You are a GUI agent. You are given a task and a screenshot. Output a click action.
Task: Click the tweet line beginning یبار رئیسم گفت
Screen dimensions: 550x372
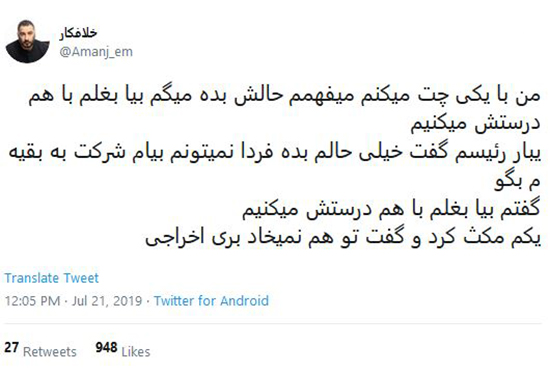click(275, 153)
